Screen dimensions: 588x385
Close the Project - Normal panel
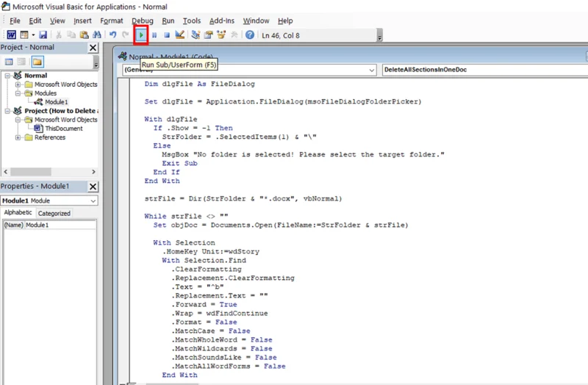point(93,48)
